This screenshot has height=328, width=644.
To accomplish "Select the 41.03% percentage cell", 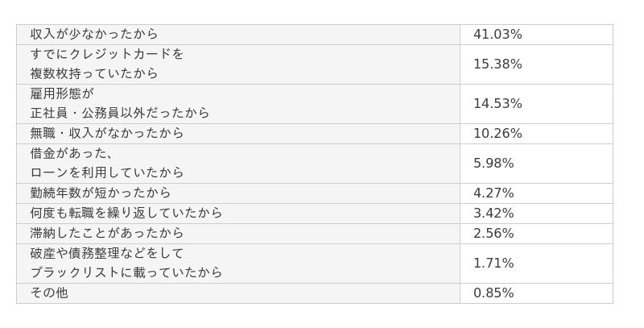I will pos(497,35).
